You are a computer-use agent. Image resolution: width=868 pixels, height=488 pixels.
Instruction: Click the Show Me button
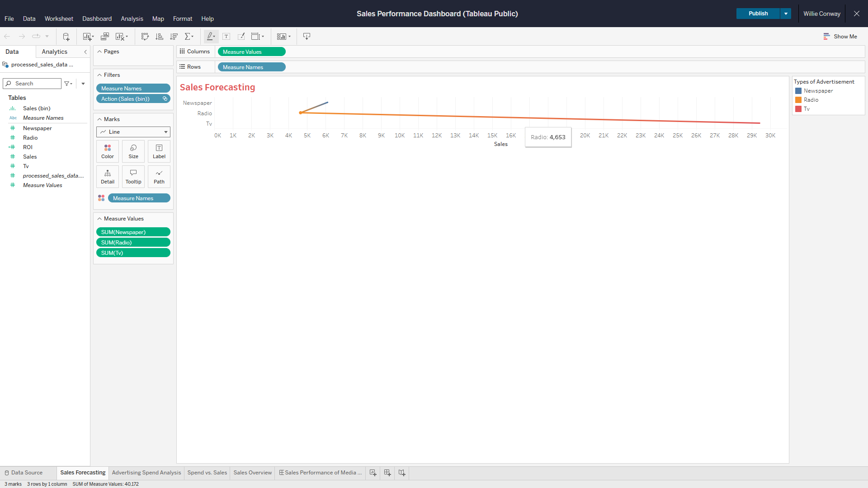click(x=840, y=37)
